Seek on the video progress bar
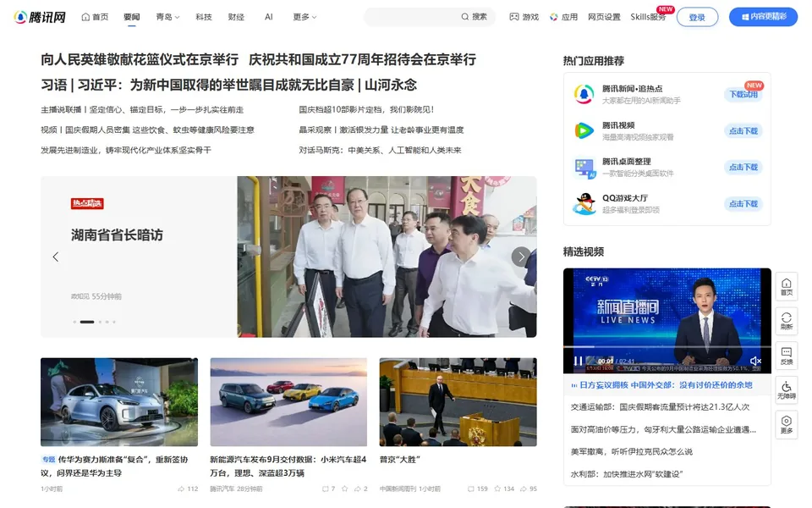The height and width of the screenshot is (508, 812). coord(667,347)
